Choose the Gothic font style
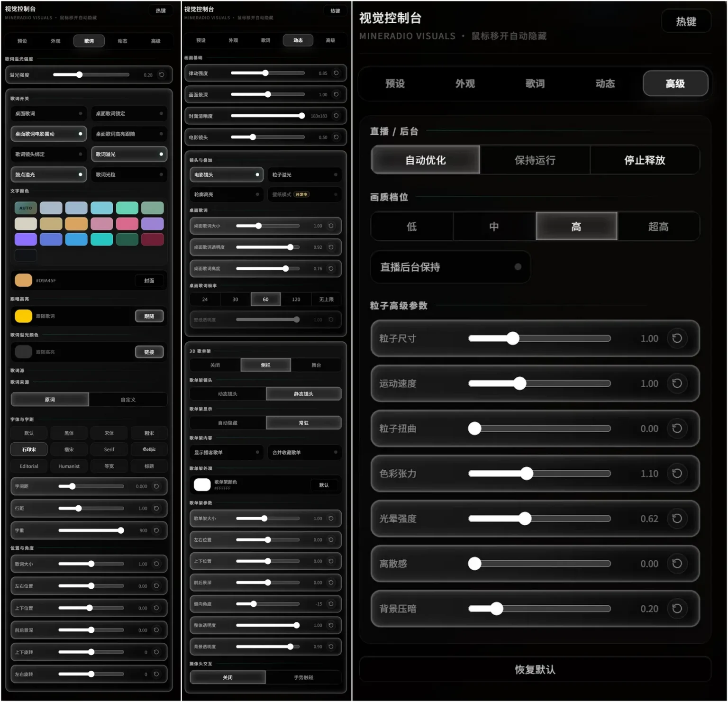Viewport: 728px width, 702px height. (x=149, y=449)
